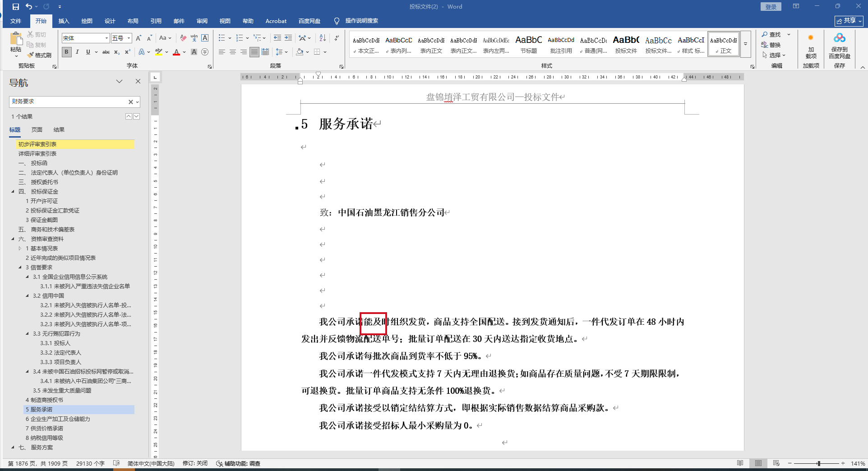Toggle underline formatting
Viewport: 868px width, 471px height.
click(88, 52)
